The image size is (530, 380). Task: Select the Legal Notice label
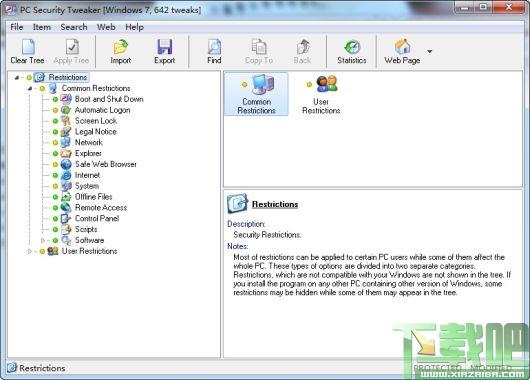coord(96,132)
